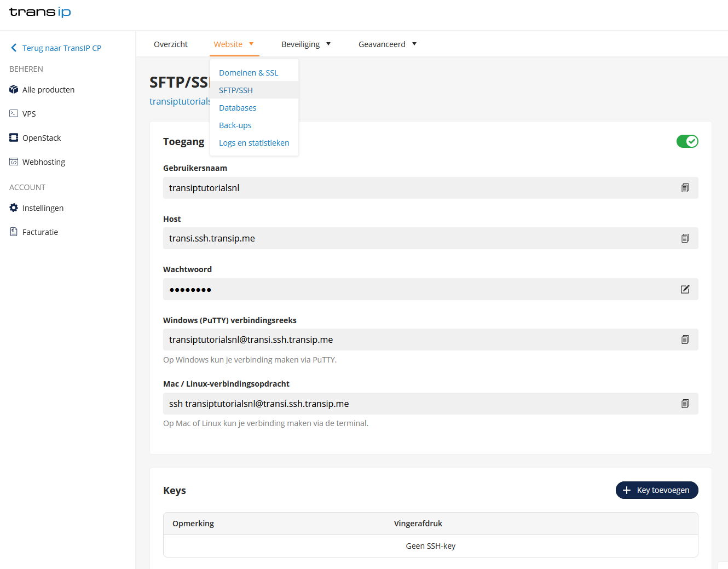
Task: Disable the Toegang switch
Action: tap(687, 141)
